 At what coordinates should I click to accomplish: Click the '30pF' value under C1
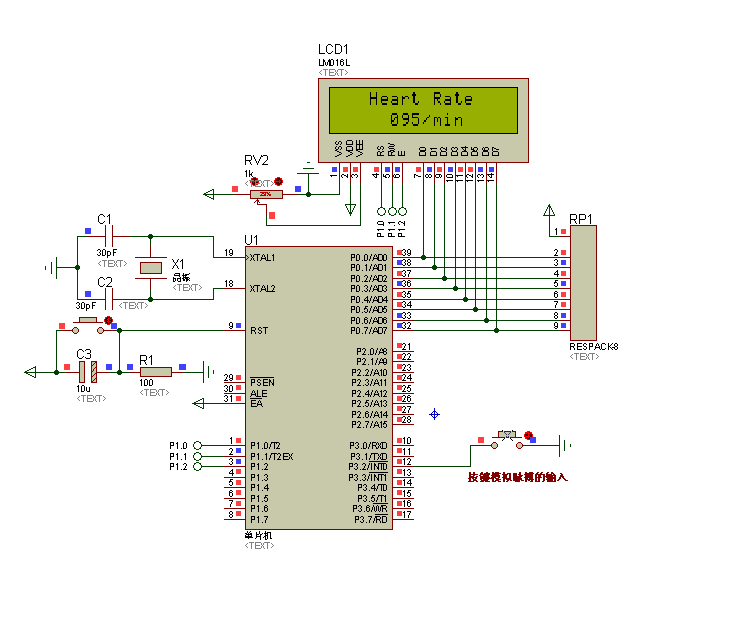pos(107,253)
